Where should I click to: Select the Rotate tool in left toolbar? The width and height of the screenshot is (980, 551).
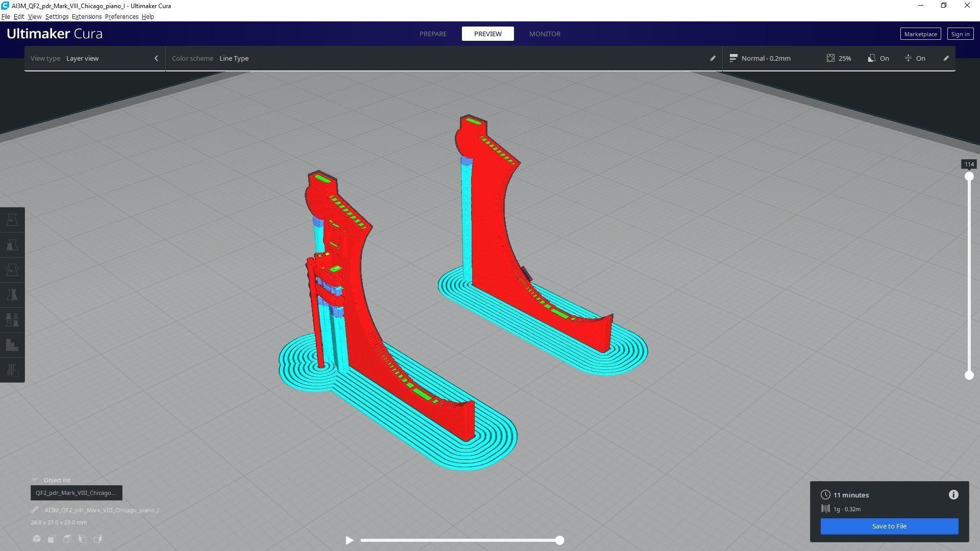(12, 270)
